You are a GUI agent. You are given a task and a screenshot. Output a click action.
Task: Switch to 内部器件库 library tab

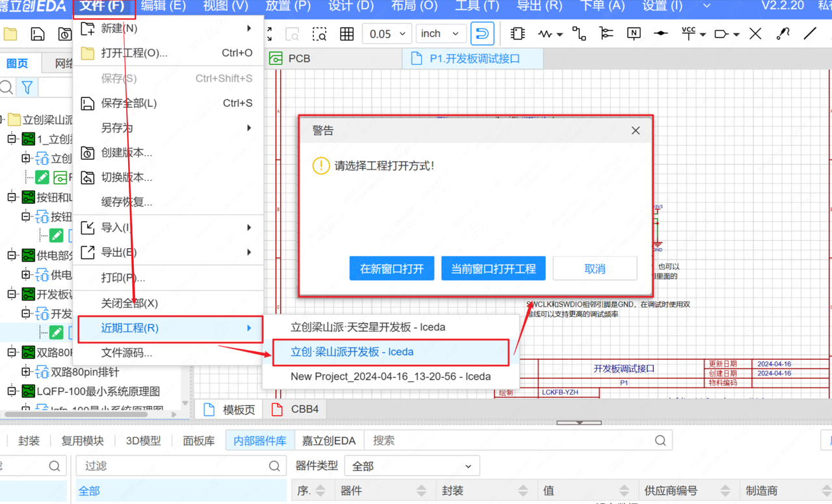pyautogui.click(x=260, y=440)
